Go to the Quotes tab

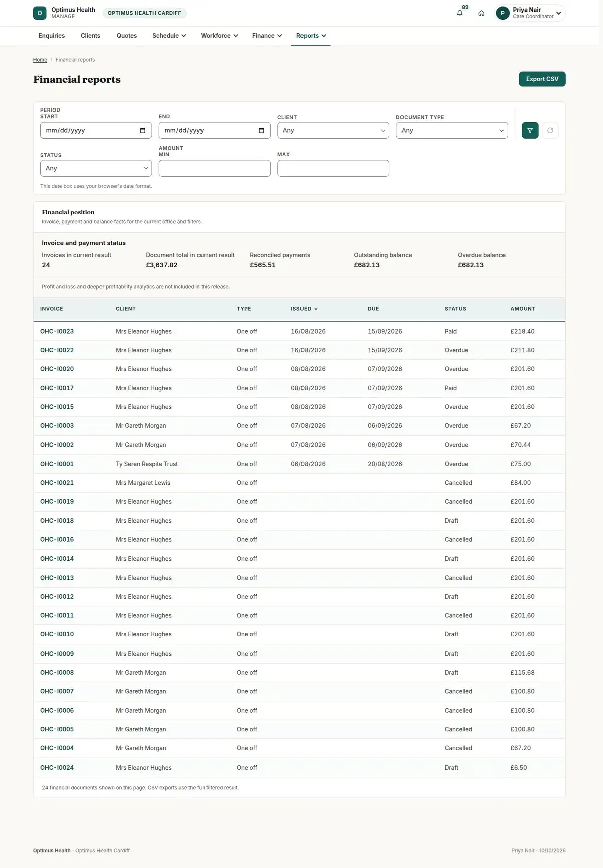(x=127, y=36)
